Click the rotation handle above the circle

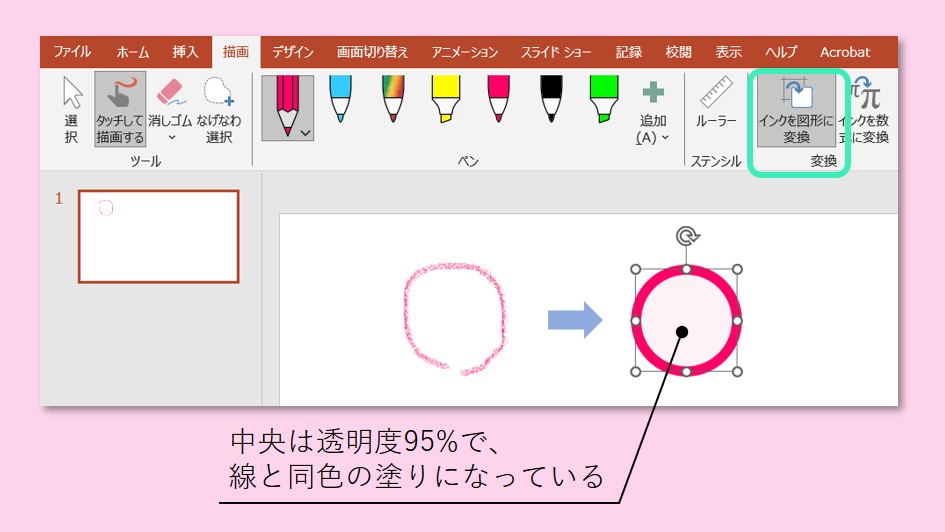686,236
